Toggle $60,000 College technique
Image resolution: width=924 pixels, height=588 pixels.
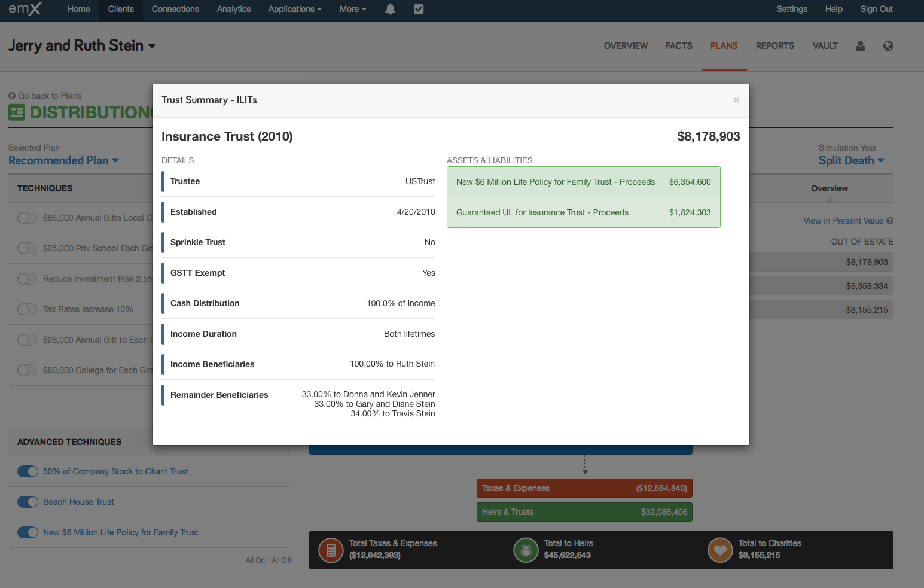27,370
